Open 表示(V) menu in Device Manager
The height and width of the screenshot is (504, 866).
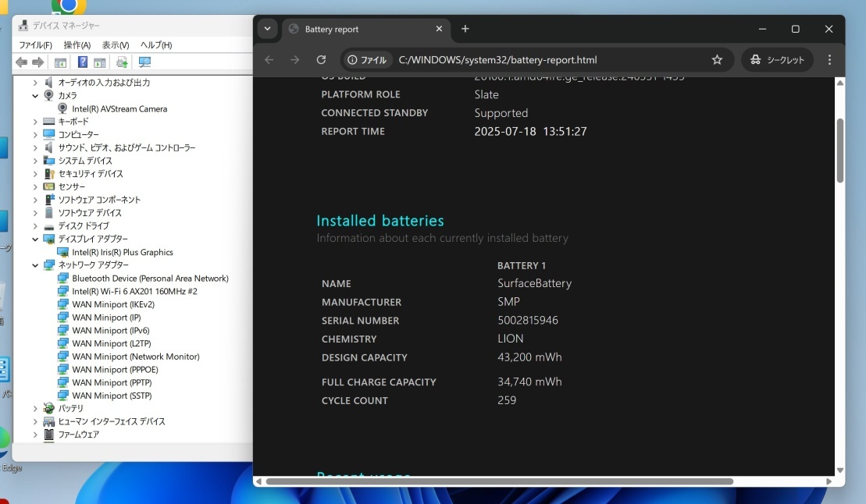pyautogui.click(x=116, y=44)
